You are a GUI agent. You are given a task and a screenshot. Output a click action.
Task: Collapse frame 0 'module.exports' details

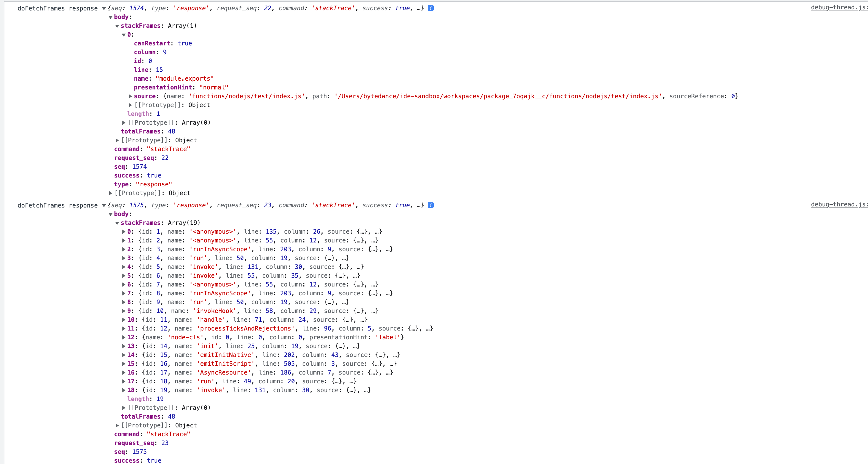point(124,34)
